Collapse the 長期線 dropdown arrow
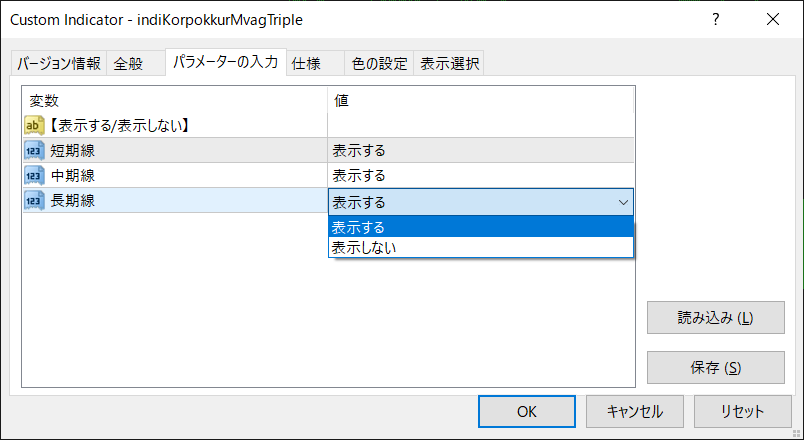804x440 pixels. (623, 202)
